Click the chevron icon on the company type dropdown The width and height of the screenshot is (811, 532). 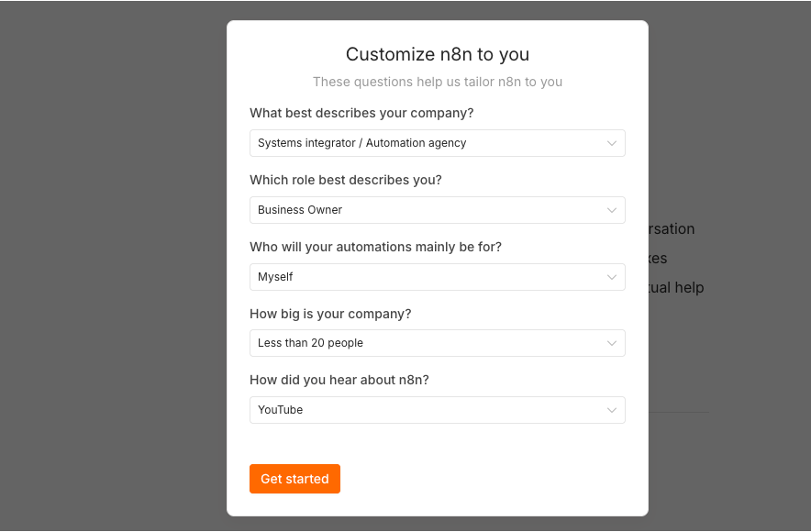click(611, 143)
